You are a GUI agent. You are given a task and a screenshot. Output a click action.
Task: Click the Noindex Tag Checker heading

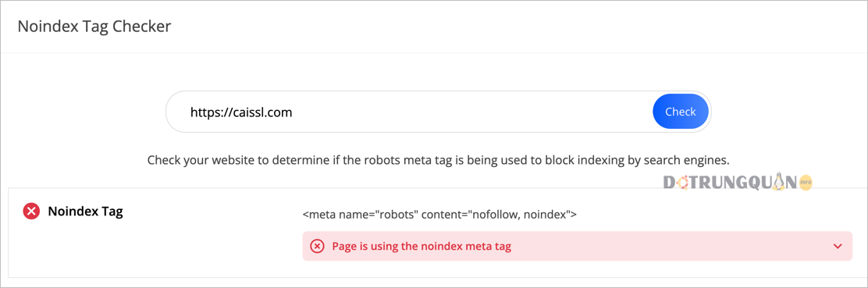[94, 26]
